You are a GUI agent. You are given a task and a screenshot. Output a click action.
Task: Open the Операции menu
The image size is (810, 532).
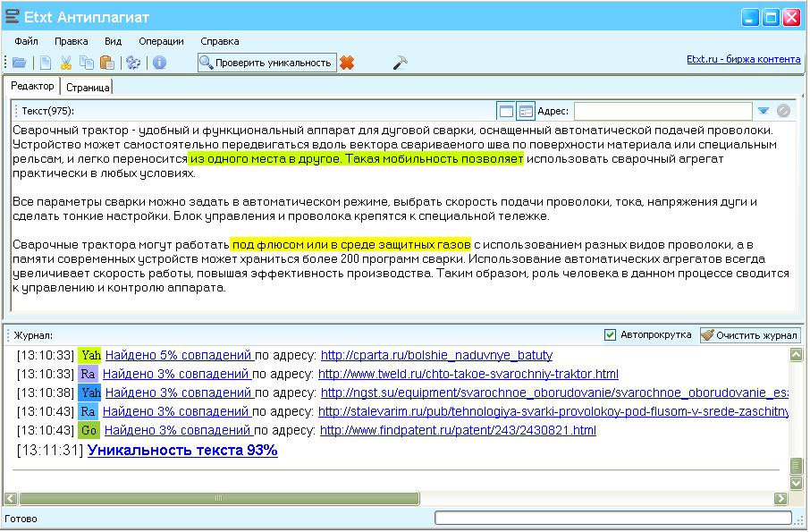pos(161,41)
